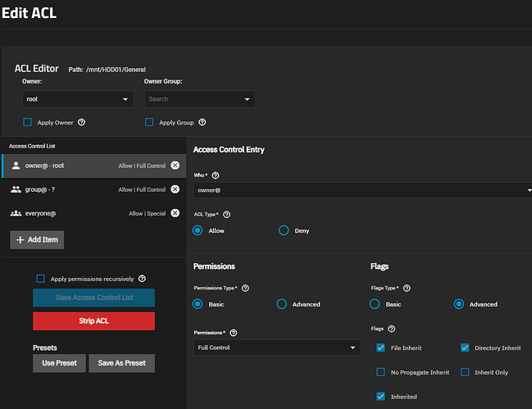Click the user icon for owner@ entry
532x409 pixels.
pyautogui.click(x=16, y=166)
